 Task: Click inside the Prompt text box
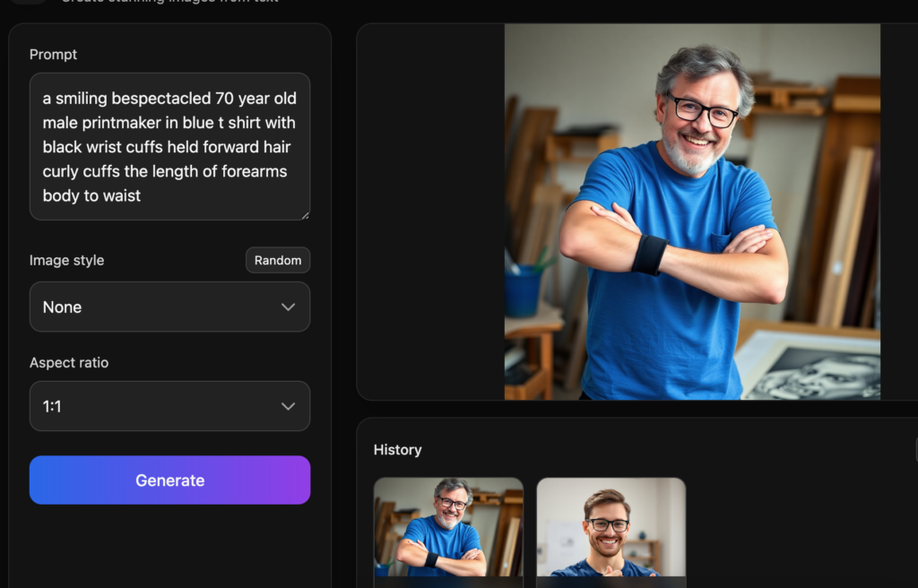point(169,146)
